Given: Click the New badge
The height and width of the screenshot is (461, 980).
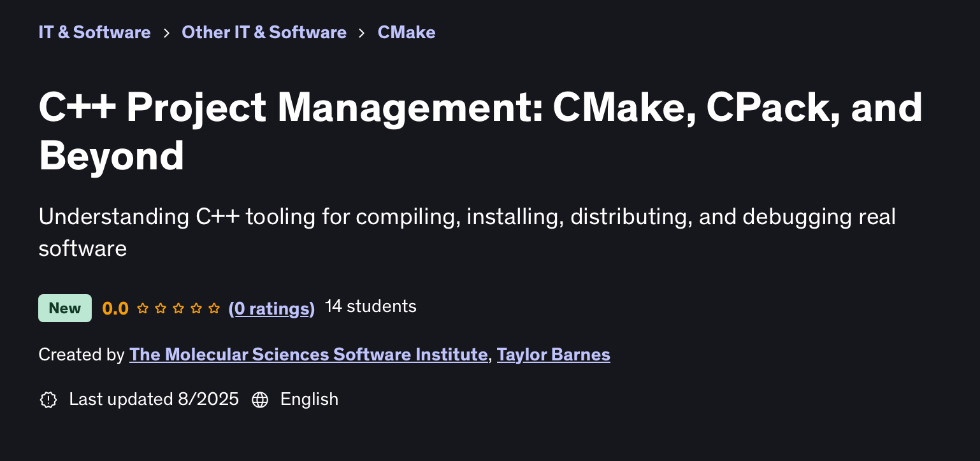Looking at the screenshot, I should (65, 308).
